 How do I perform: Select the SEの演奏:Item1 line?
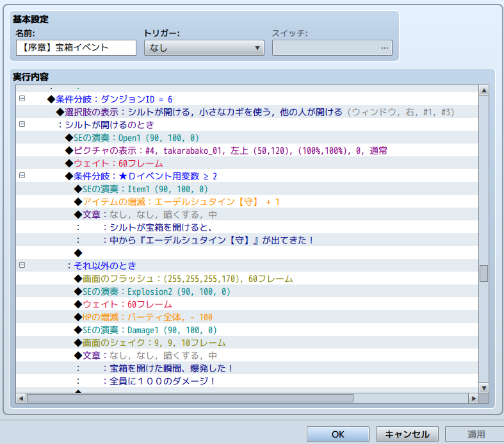247,189
